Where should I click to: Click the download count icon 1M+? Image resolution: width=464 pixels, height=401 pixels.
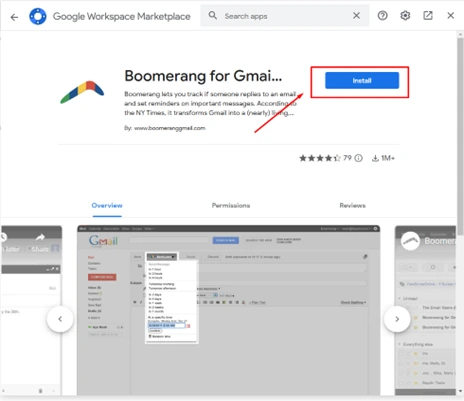pyautogui.click(x=375, y=158)
